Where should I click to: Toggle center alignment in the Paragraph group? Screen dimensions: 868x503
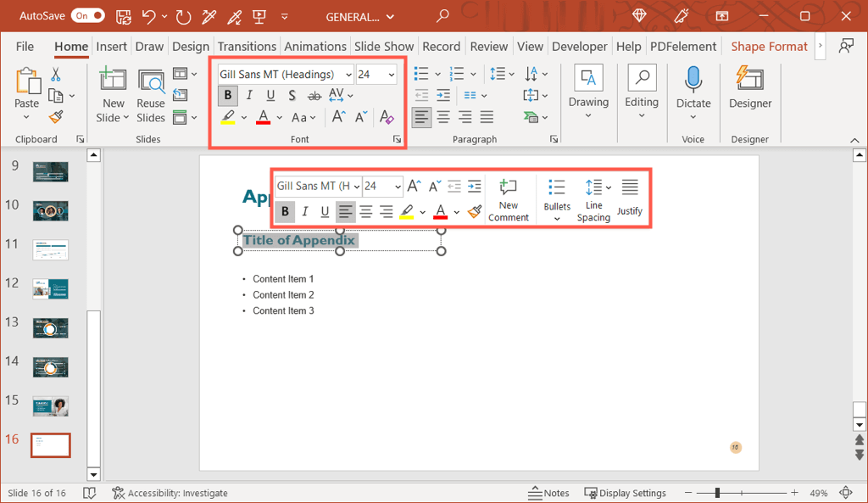coord(442,117)
